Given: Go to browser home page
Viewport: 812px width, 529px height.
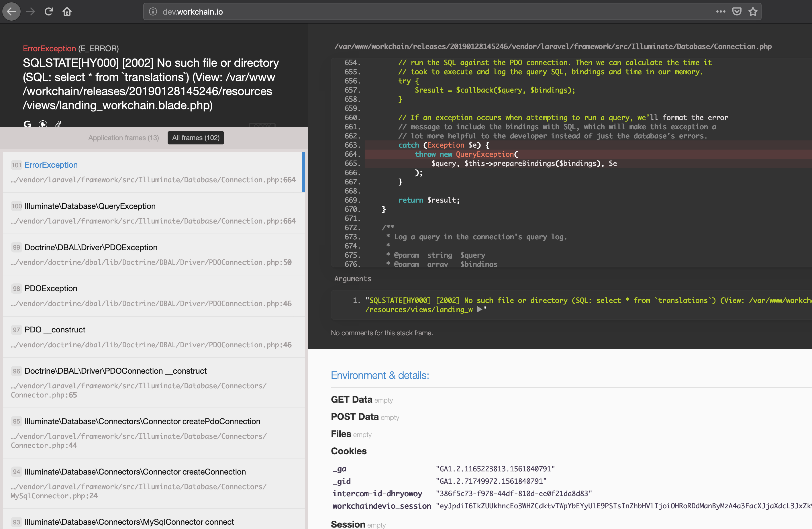Looking at the screenshot, I should tap(67, 11).
